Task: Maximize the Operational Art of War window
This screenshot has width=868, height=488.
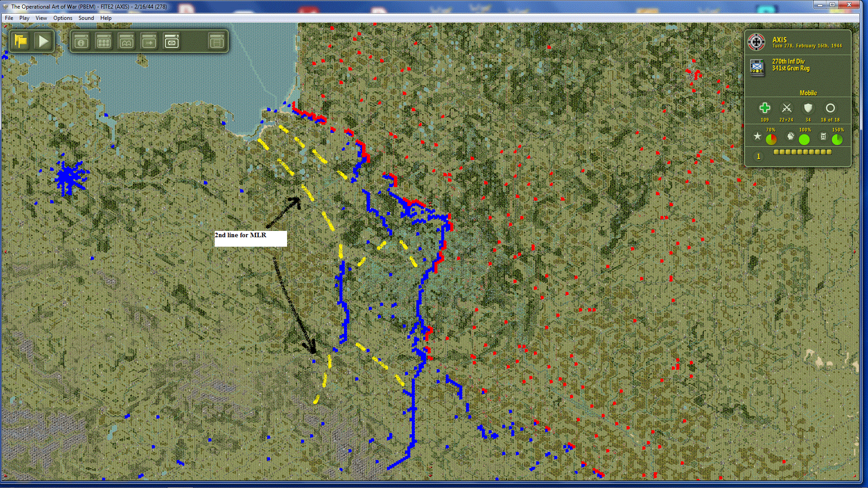Action: [832, 5]
